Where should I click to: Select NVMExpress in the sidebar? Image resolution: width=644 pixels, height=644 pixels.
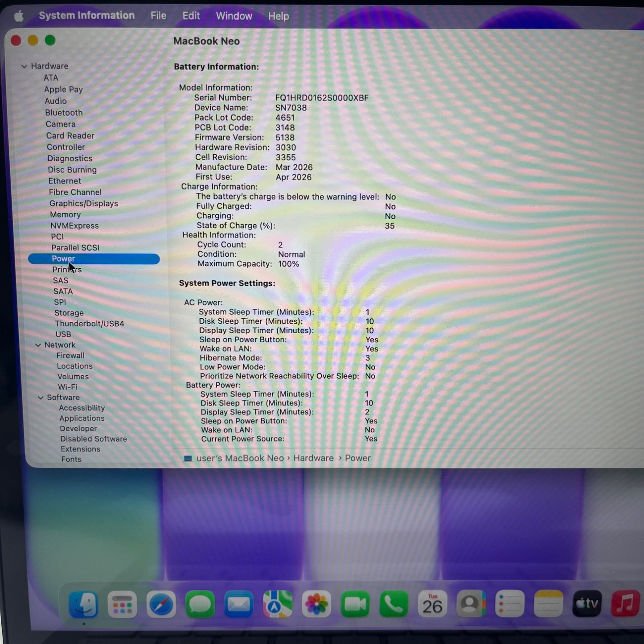click(x=74, y=226)
